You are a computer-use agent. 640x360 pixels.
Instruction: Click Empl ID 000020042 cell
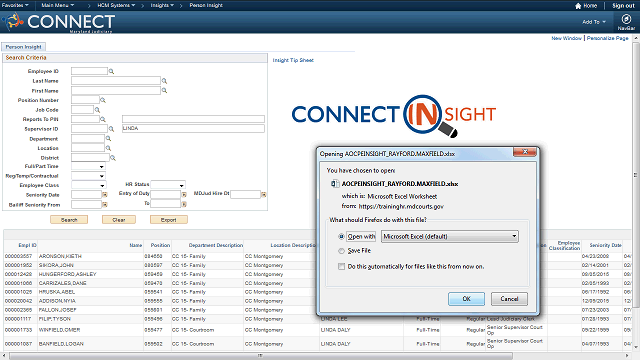(x=18, y=301)
